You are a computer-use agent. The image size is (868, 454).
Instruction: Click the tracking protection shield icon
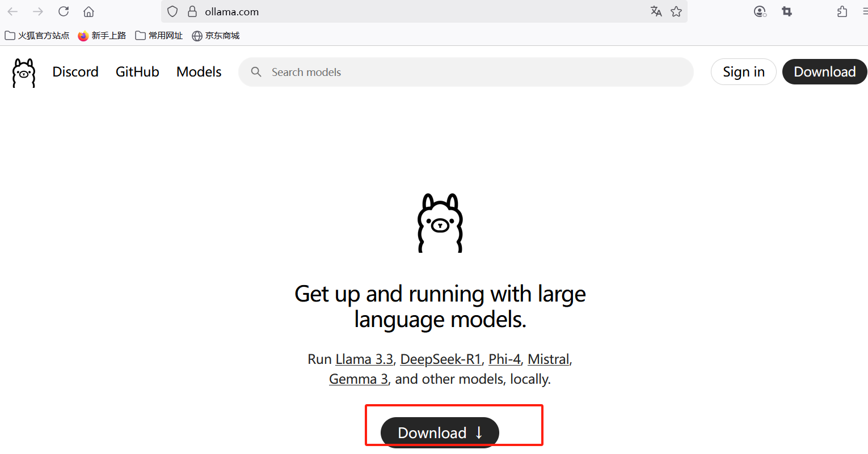tap(173, 11)
